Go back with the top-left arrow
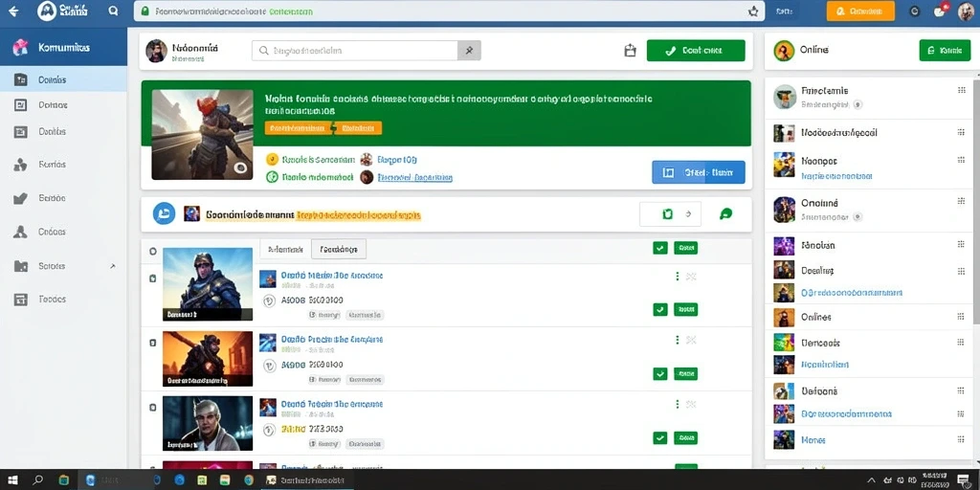 (13, 11)
